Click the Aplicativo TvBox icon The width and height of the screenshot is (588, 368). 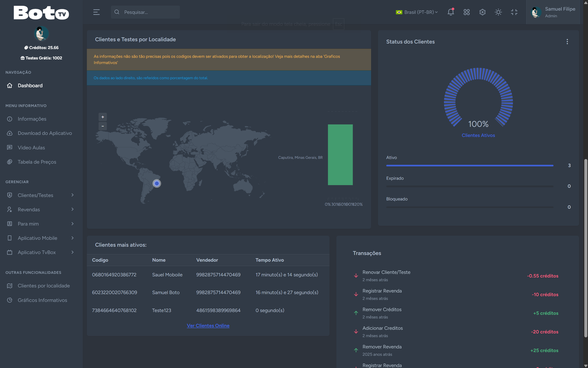point(10,252)
